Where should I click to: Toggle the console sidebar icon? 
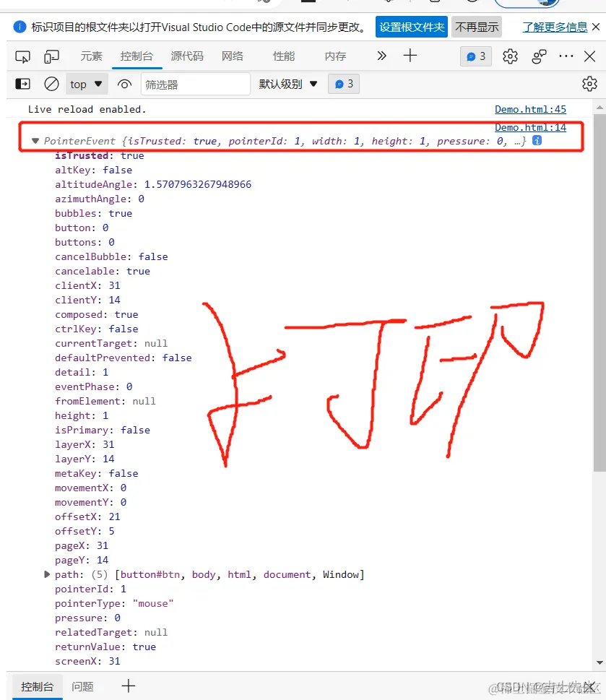[x=23, y=84]
